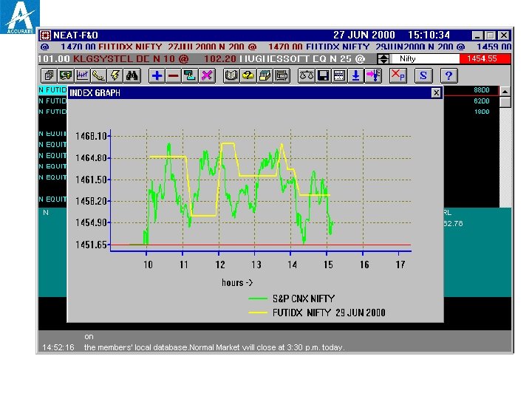Click the market watch scrollbar up arrow
The width and height of the screenshot is (532, 399).
pos(505,92)
